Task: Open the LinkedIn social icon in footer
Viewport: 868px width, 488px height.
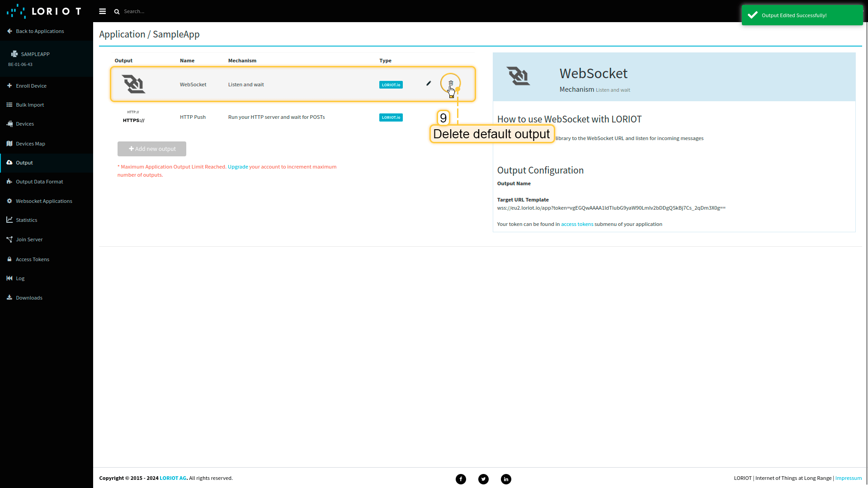Action: (x=506, y=479)
